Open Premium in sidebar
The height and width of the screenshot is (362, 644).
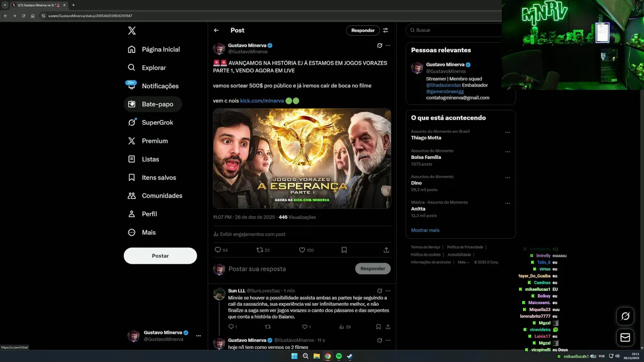pyautogui.click(x=148, y=141)
